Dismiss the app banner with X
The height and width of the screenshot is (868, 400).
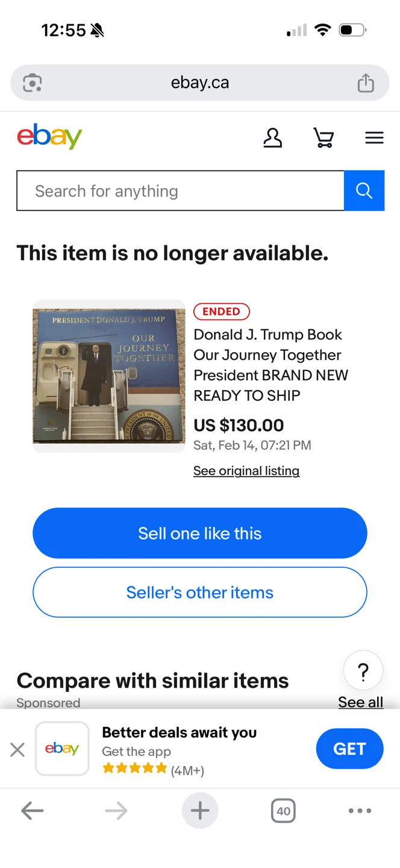click(x=17, y=749)
